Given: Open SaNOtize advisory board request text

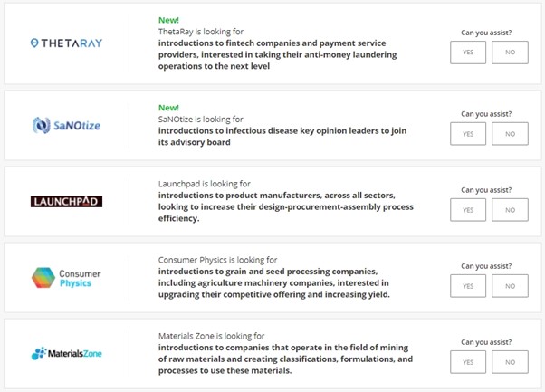Looking at the screenshot, I should point(282,137).
